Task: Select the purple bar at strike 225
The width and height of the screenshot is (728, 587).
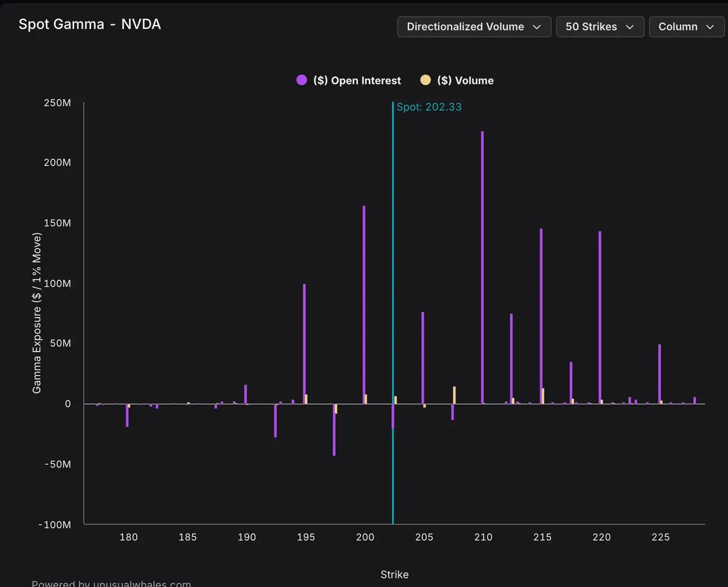Action: (659, 373)
